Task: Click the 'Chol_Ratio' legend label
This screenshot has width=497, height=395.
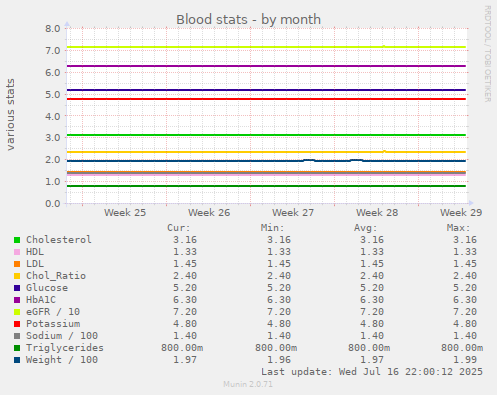Action: [x=56, y=276]
